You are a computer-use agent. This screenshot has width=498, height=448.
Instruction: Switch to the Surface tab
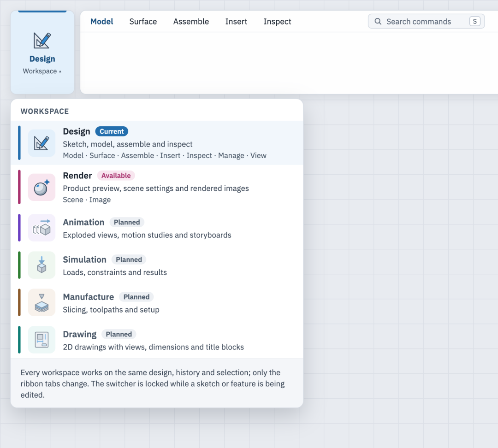click(x=143, y=21)
